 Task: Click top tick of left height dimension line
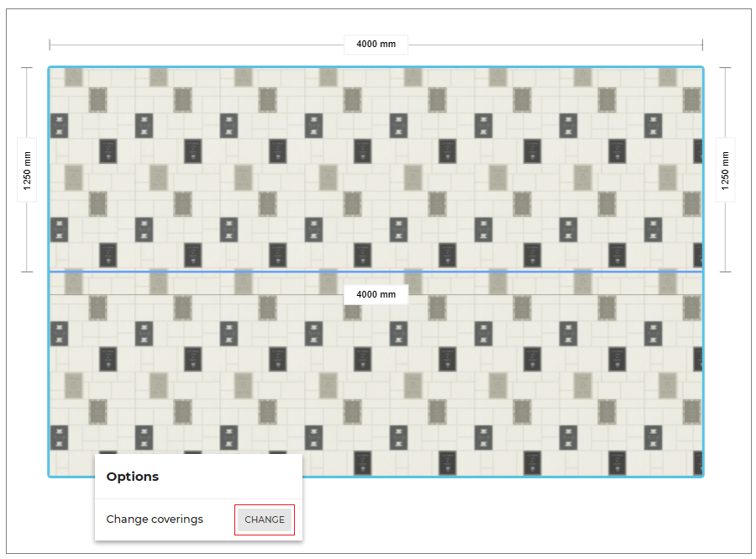click(28, 68)
